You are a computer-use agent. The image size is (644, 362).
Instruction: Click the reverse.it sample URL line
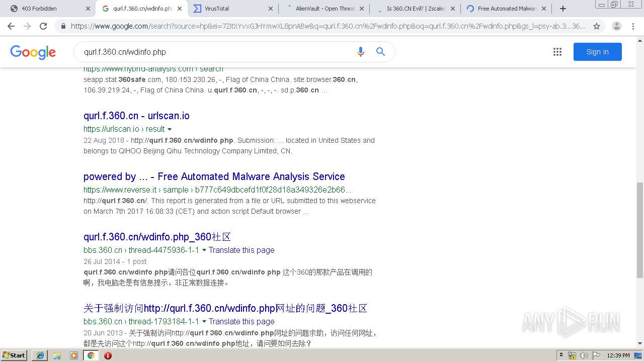tap(217, 190)
